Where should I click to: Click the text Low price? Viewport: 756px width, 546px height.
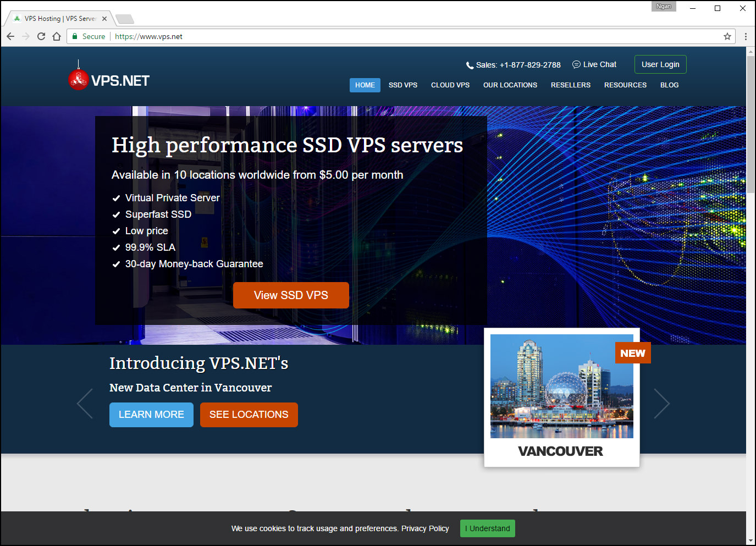coord(147,231)
